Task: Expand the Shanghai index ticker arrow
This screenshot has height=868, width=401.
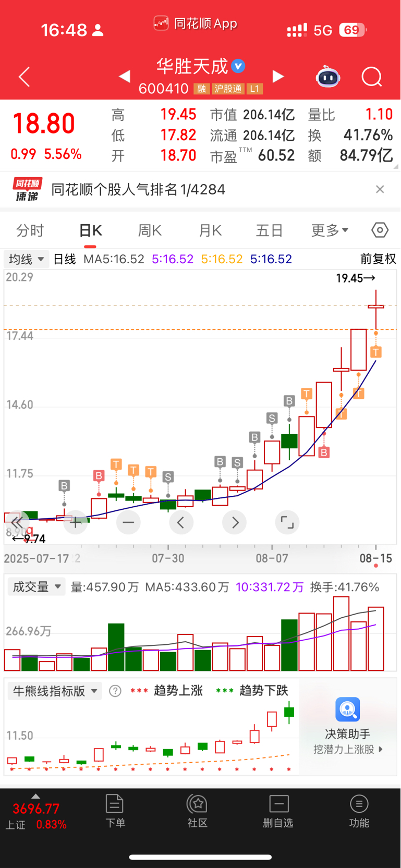Action: click(x=35, y=796)
